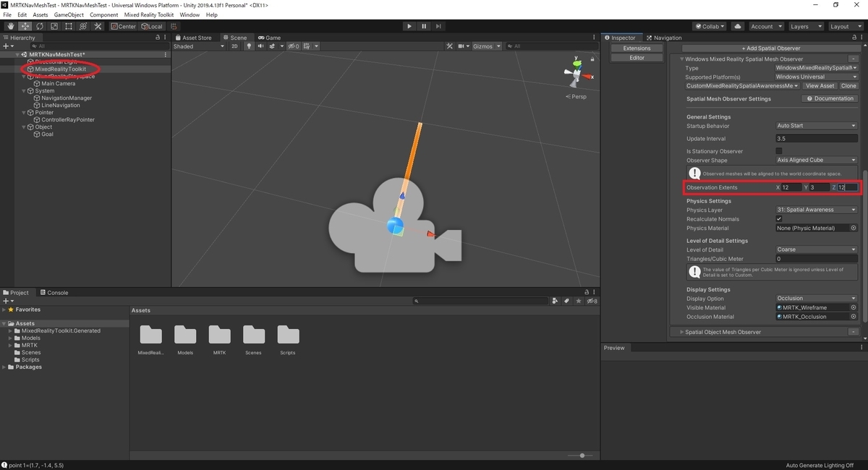
Task: Step one frame forward
Action: 438,26
